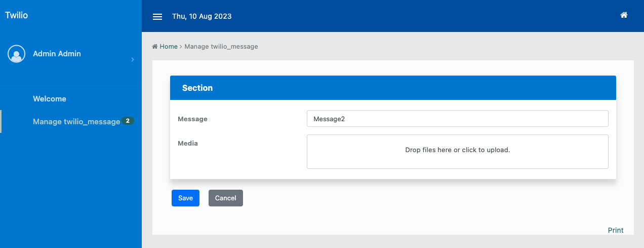Select Manage twilio_message in sidebar
Image resolution: width=644 pixels, height=248 pixels.
[76, 122]
